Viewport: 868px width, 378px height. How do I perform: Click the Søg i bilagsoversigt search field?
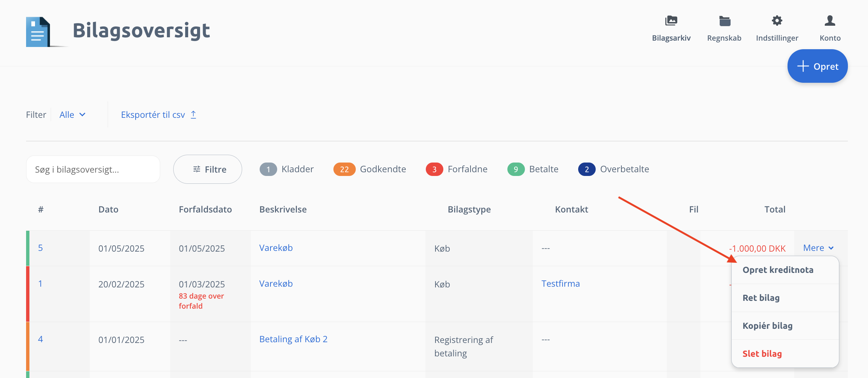93,170
